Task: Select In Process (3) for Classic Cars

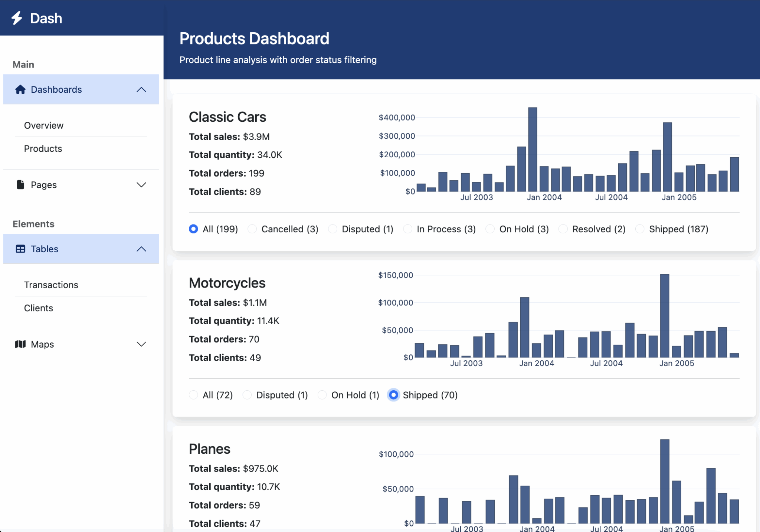Action: tap(408, 229)
